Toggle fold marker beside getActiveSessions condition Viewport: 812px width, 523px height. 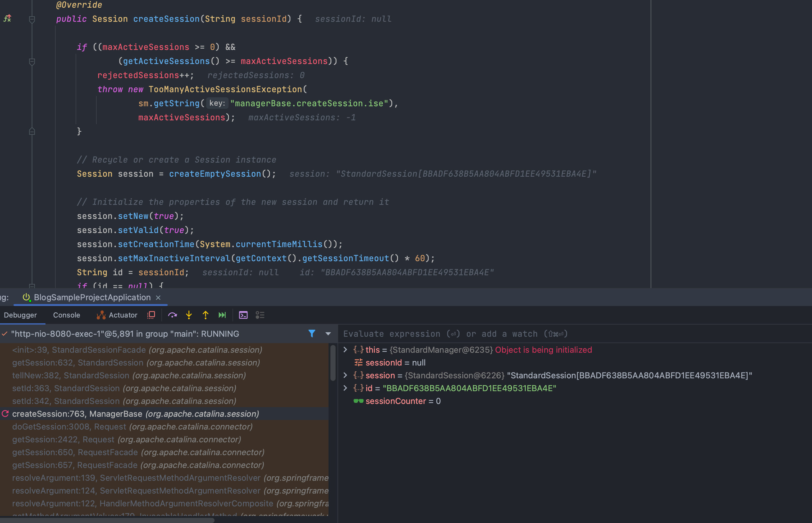tap(32, 61)
